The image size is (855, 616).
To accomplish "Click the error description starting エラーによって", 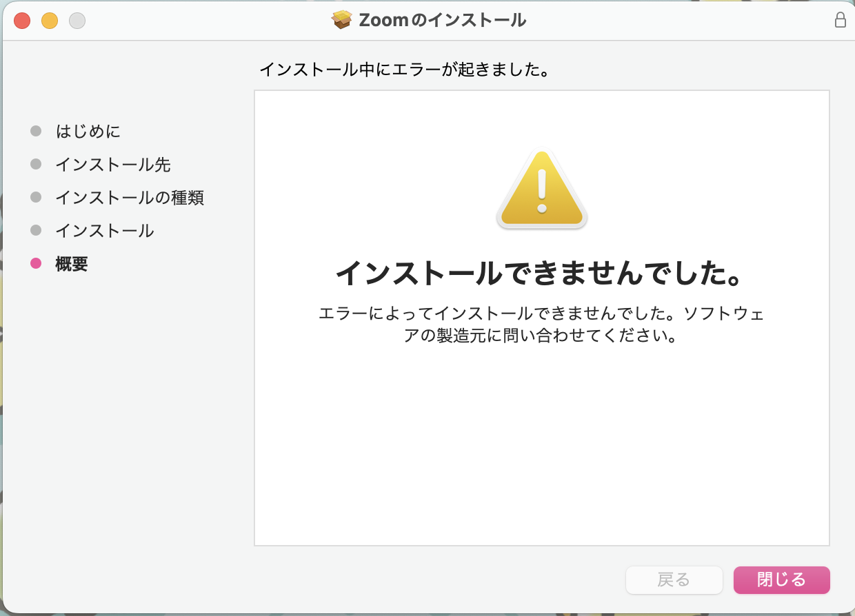I will 542,325.
